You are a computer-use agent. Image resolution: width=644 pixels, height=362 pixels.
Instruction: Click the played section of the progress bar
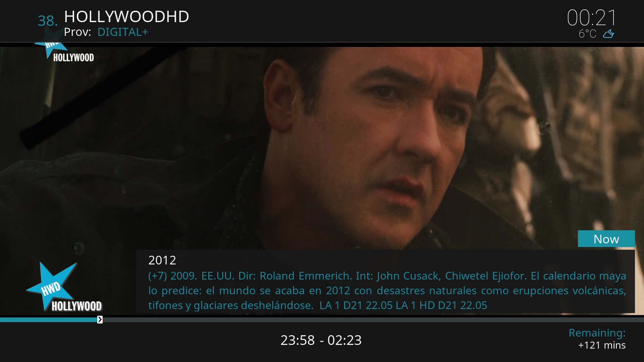(49, 320)
